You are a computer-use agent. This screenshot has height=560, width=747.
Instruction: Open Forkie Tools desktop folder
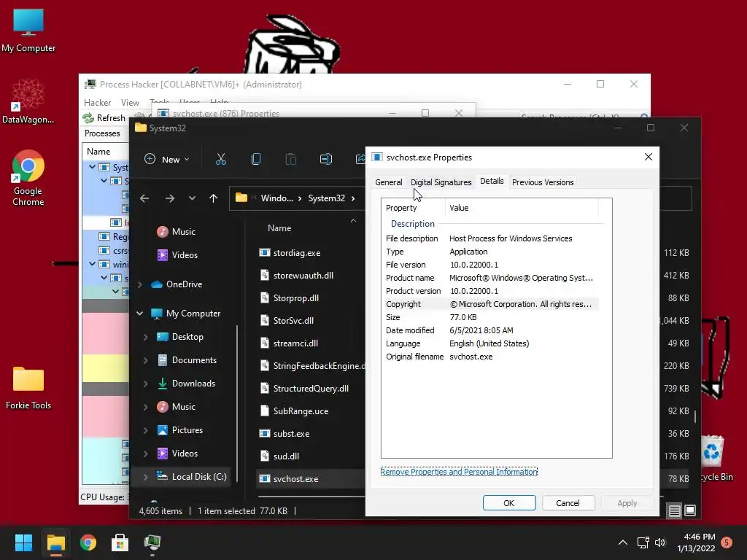(28, 388)
